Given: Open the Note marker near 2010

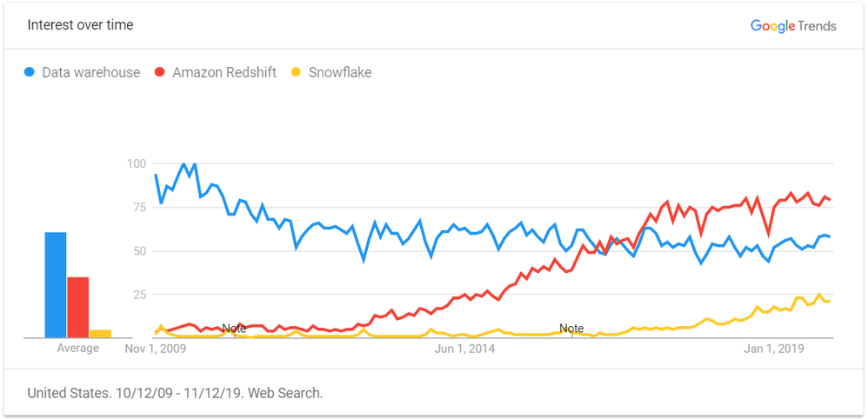Looking at the screenshot, I should click(x=234, y=329).
